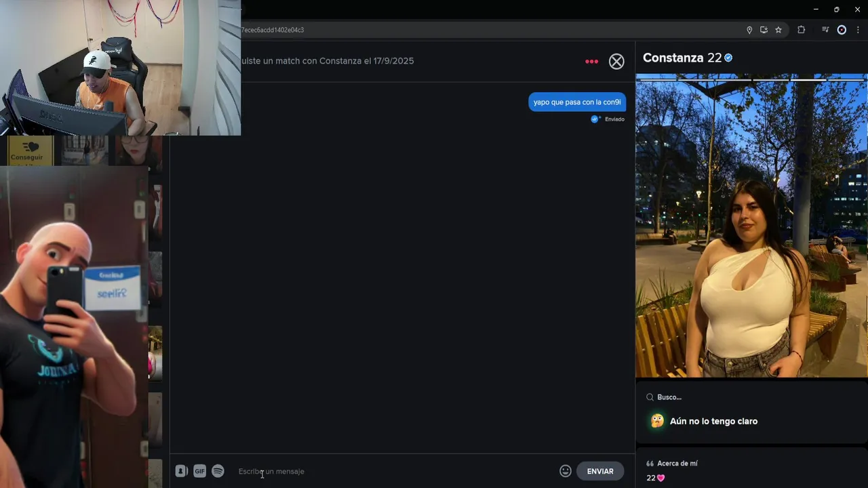868x488 pixels.
Task: Share a Spotify song via Spotify icon
Action: tap(218, 471)
